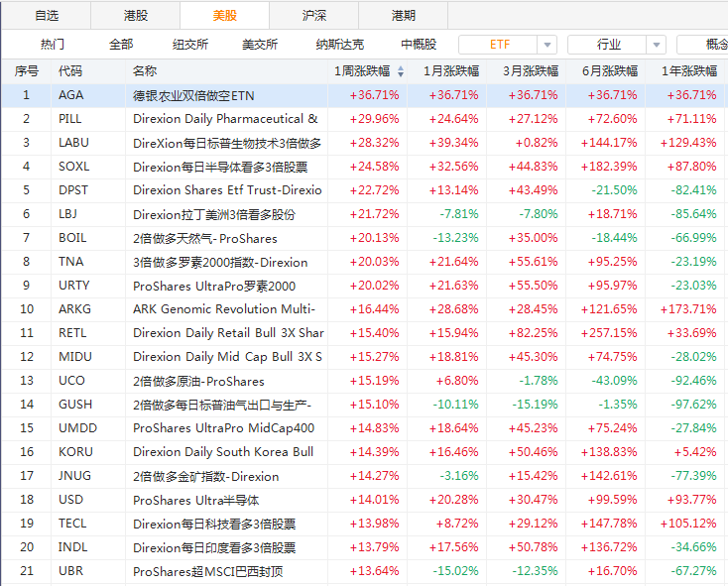Open the 港期 tab

pyautogui.click(x=403, y=15)
